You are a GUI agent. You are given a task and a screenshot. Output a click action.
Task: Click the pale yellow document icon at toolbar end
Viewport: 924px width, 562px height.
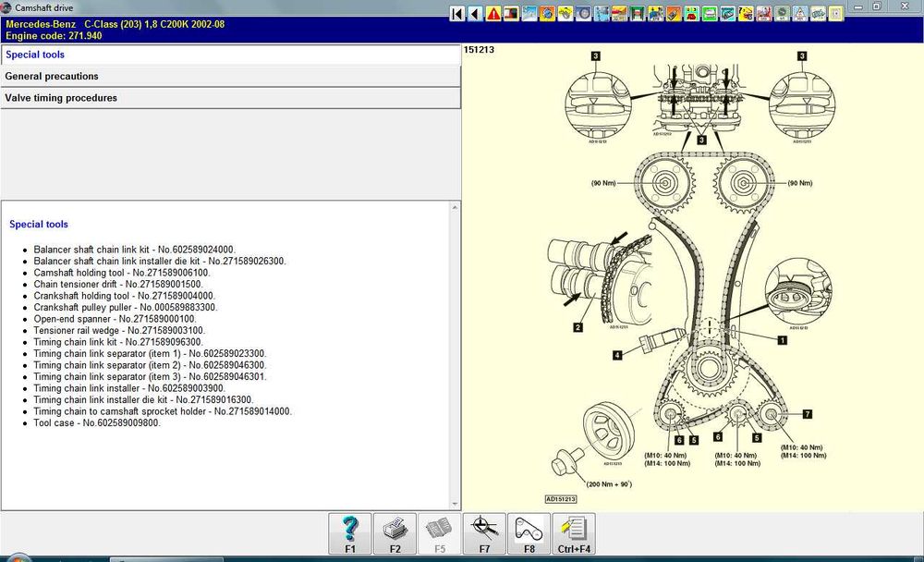[x=835, y=14]
